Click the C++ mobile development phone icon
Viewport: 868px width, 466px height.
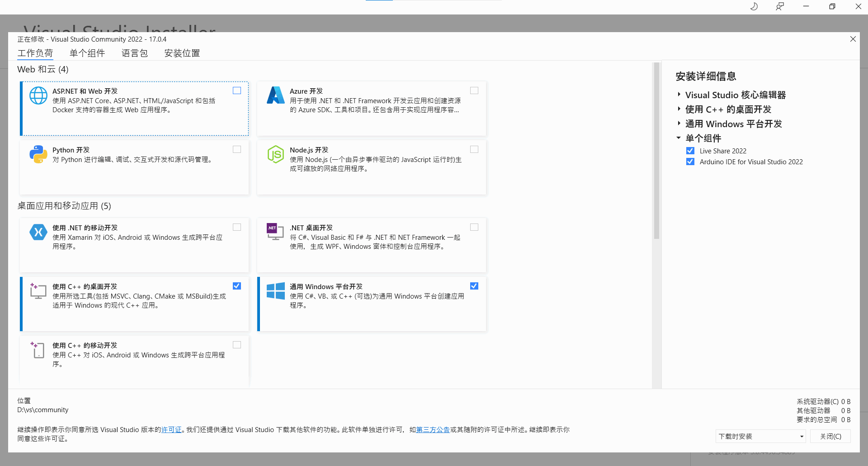click(x=38, y=350)
